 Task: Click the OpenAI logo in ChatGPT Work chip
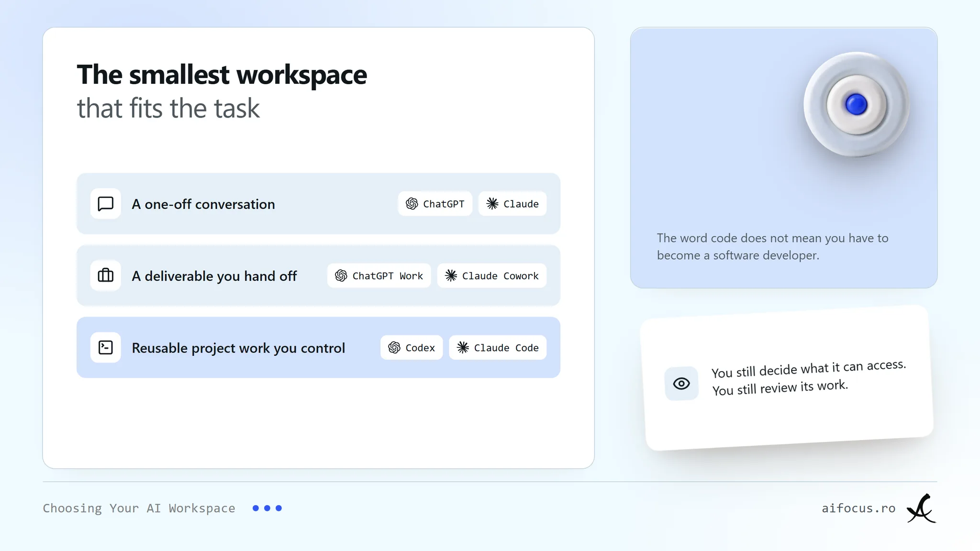[x=341, y=275]
